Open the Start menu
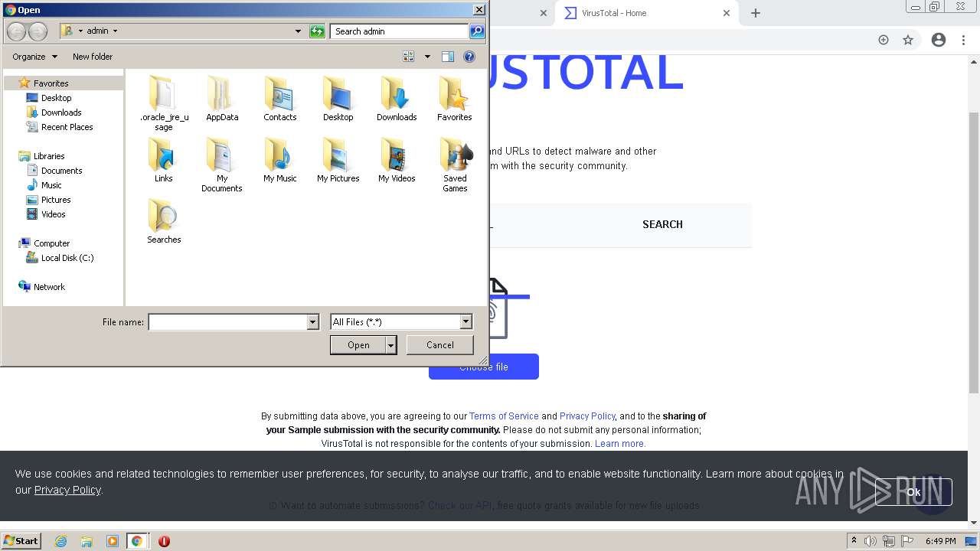The height and width of the screenshot is (551, 980). click(x=21, y=541)
